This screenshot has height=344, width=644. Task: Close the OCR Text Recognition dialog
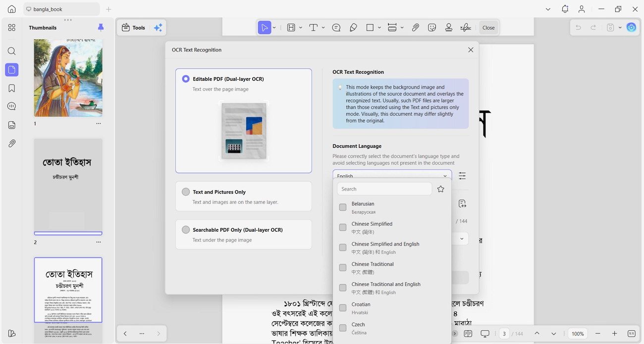coord(471,50)
